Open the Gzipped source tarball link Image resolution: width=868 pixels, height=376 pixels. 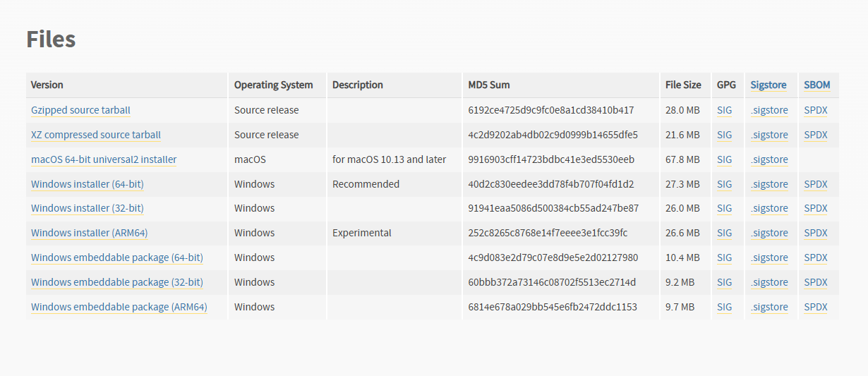(80, 110)
